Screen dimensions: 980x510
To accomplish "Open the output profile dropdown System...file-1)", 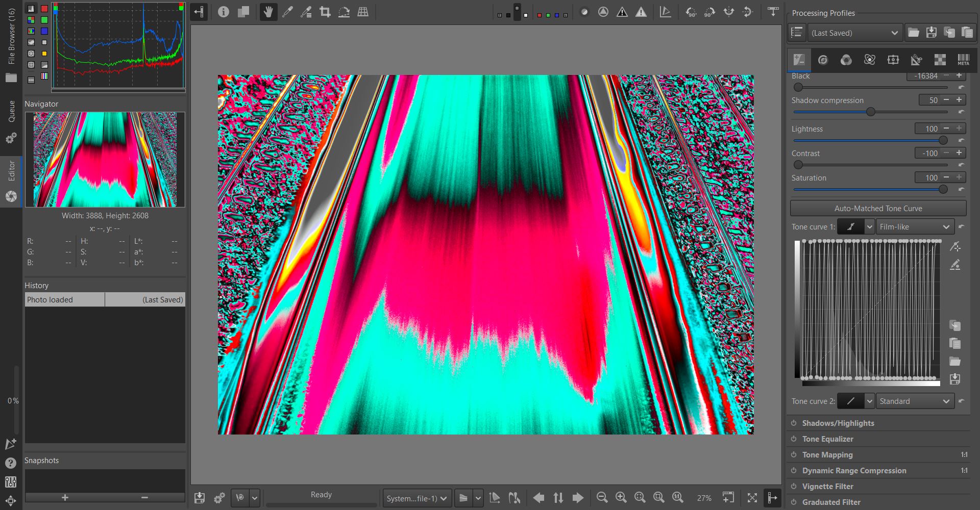I will [x=417, y=498].
